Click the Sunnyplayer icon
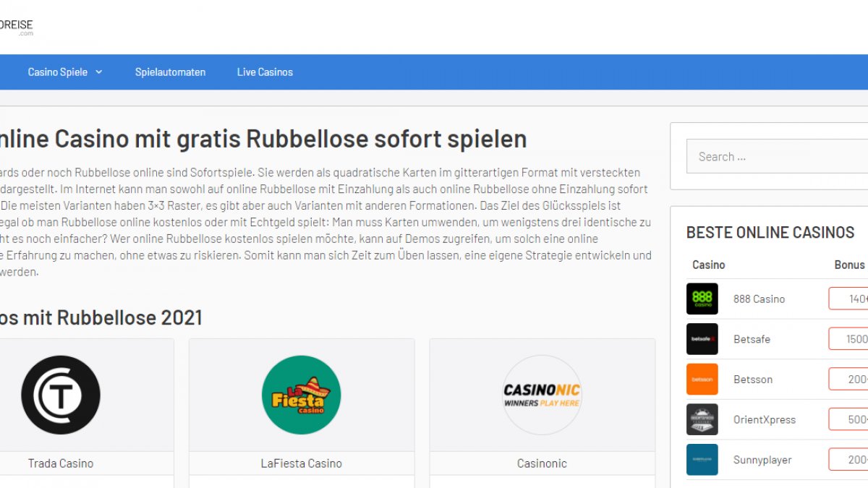The image size is (868, 488). pos(702,460)
